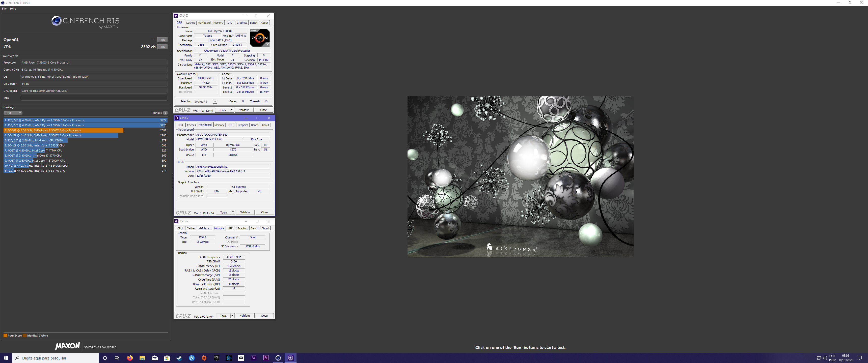Switch to Cinebench via its taskbar icon
This screenshot has width=868, height=363.
point(278,358)
